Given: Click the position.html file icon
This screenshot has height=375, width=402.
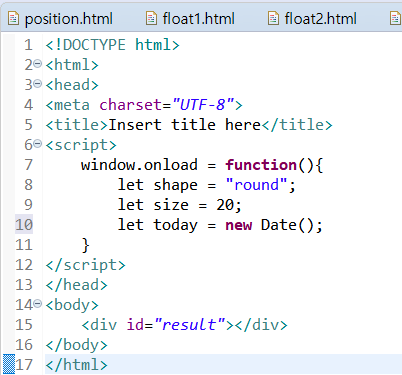Looking at the screenshot, I should [x=13, y=18].
